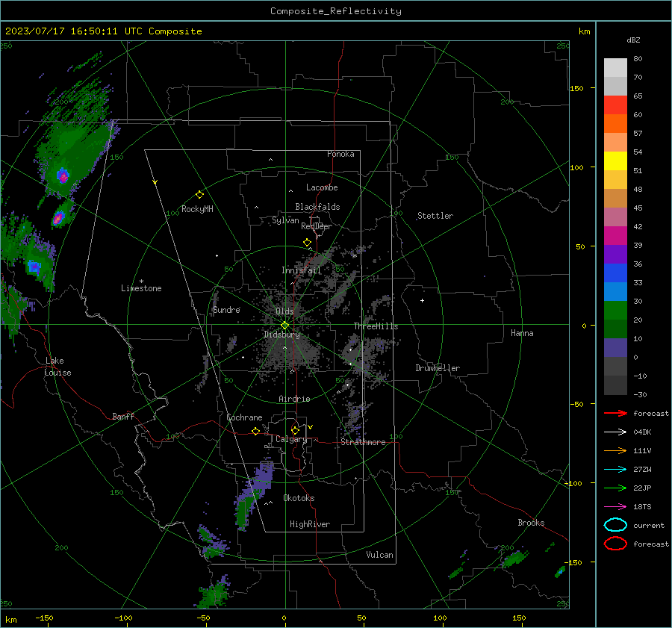Click the white plus marker west of Hanna
The height and width of the screenshot is (628, 672).
pyautogui.click(x=422, y=300)
